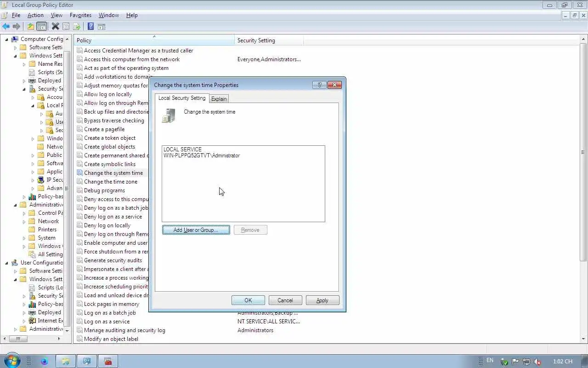This screenshot has height=368, width=588.
Task: Select LOCAL SERVICE in the dialog list
Action: pos(182,149)
